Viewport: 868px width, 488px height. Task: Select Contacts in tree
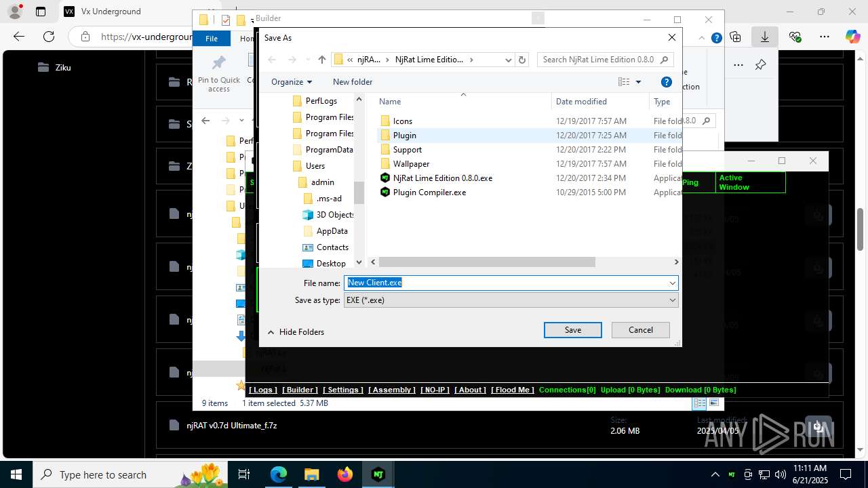(x=332, y=247)
